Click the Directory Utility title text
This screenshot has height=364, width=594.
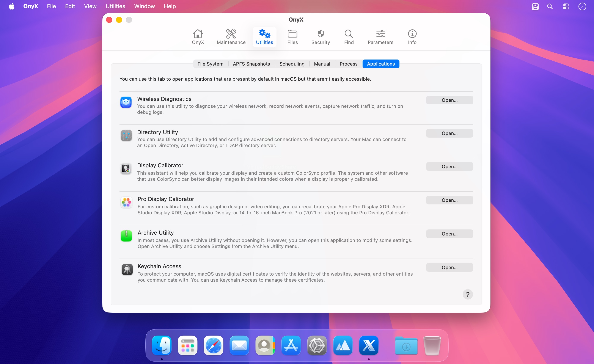coord(157,132)
